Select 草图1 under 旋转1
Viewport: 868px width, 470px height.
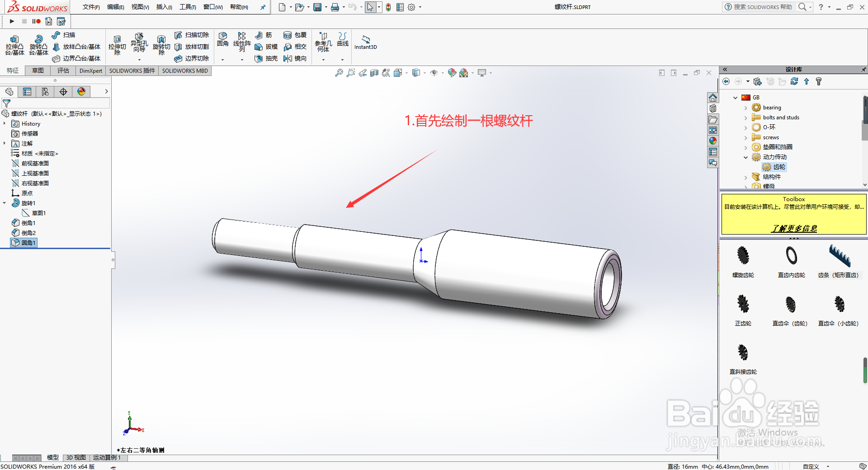[x=34, y=213]
